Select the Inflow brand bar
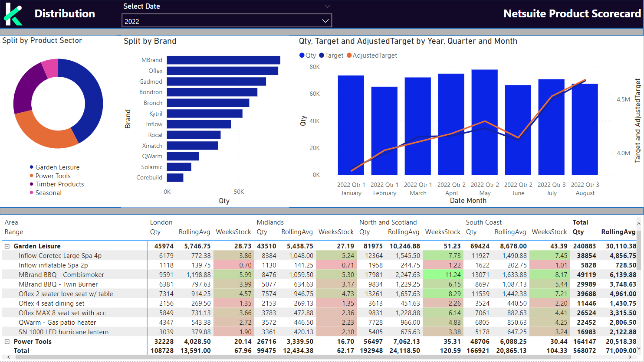Screen dimensions: 644x362 click(x=199, y=124)
